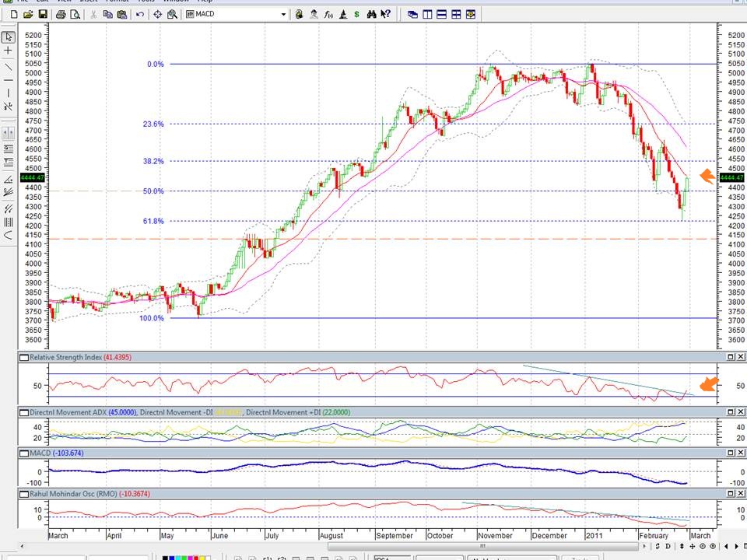Click the Undo arrow in the toolbar

[x=140, y=14]
